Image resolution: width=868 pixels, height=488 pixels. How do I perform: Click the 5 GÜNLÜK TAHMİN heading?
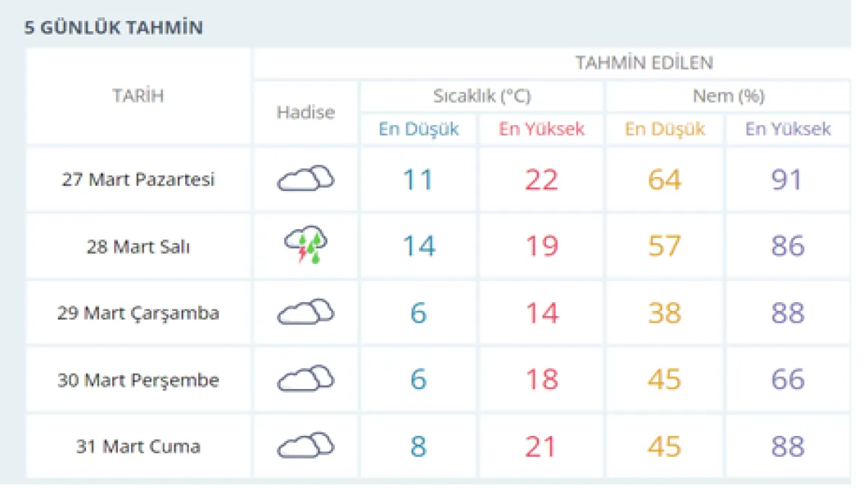[114, 28]
